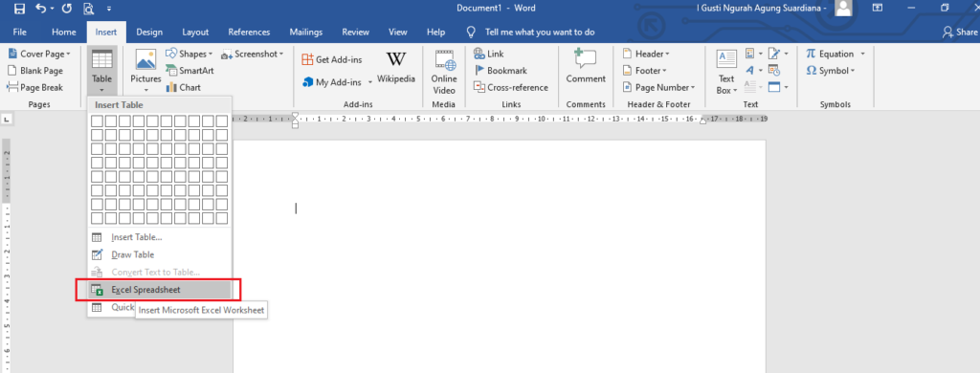Insert a SmartArt graphic
Image resolution: width=980 pixels, height=373 pixels.
190,71
